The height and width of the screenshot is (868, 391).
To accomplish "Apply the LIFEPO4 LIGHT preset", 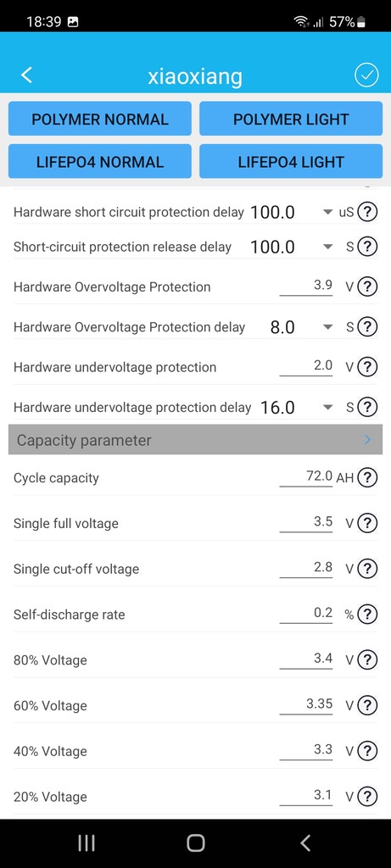I will pyautogui.click(x=291, y=162).
